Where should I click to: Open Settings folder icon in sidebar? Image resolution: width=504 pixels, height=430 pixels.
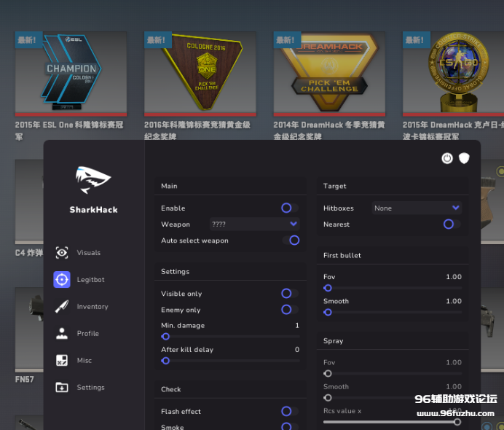[x=62, y=388]
